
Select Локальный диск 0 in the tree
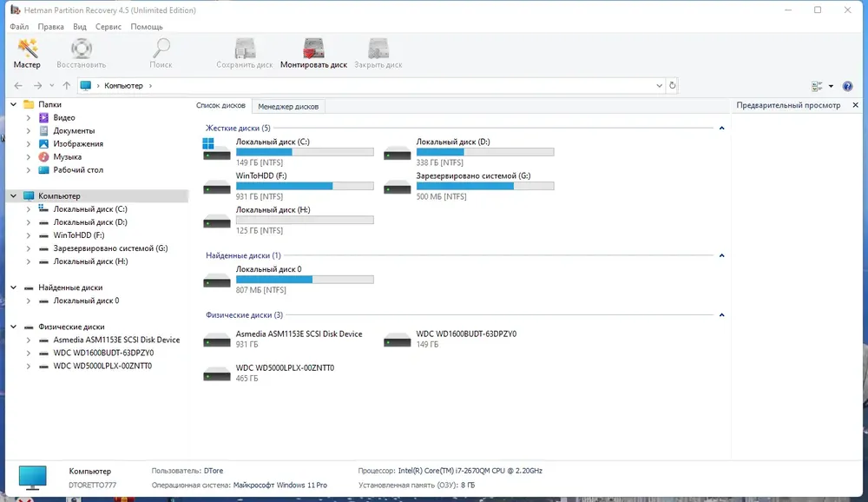click(x=86, y=301)
